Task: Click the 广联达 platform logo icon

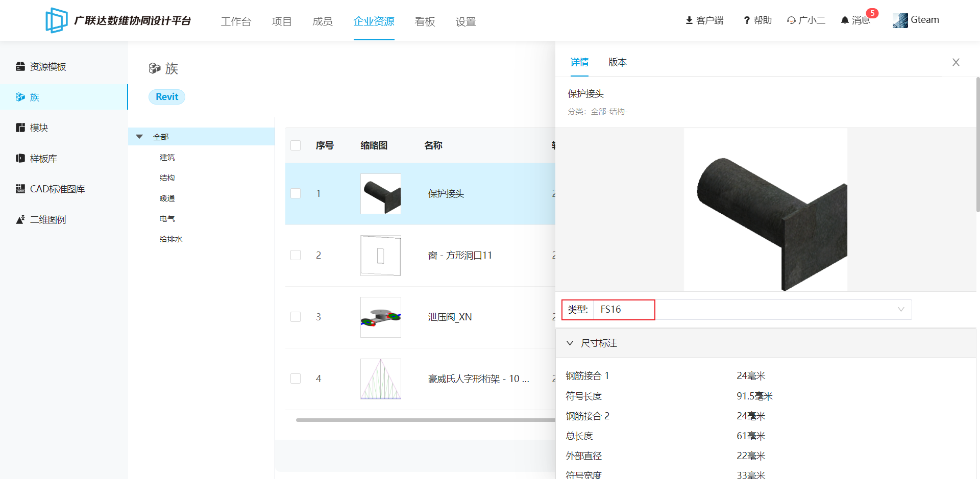Action: [56, 20]
